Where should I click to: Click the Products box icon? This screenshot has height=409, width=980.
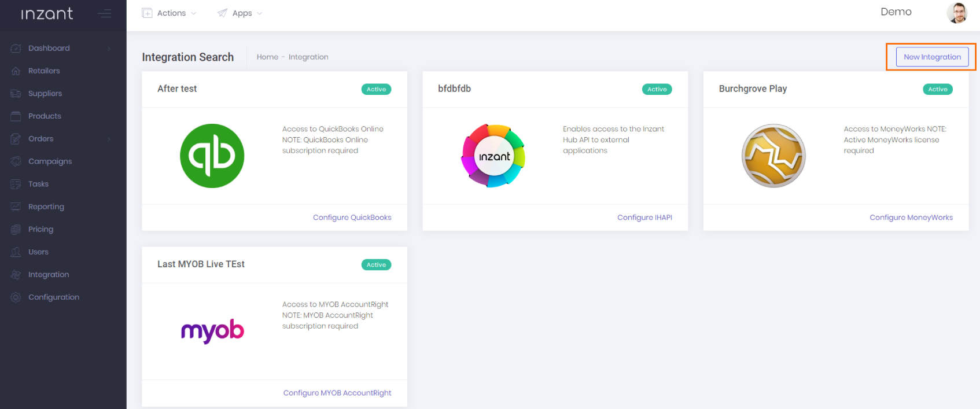pyautogui.click(x=16, y=116)
